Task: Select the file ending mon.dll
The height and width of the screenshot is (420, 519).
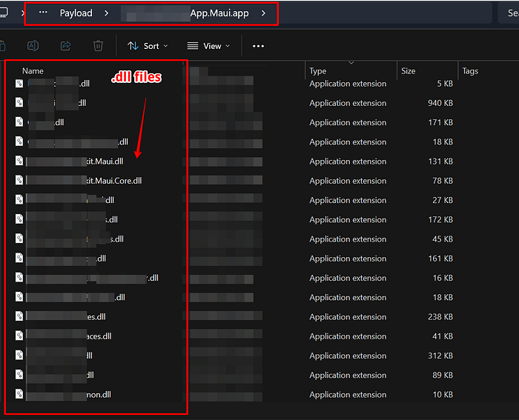Action: point(68,395)
